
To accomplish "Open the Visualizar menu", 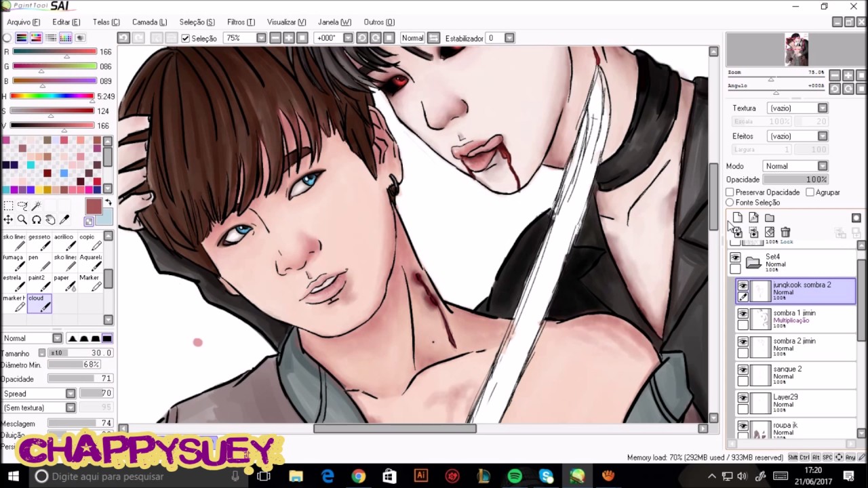I will [286, 22].
